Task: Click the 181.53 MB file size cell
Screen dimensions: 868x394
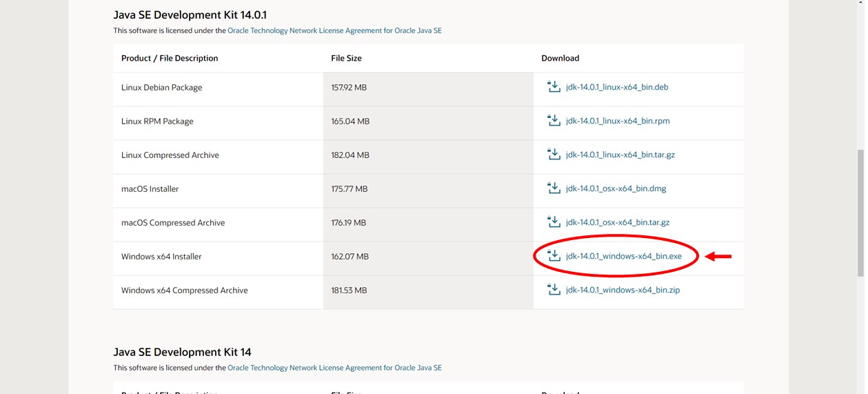Action: (x=428, y=292)
